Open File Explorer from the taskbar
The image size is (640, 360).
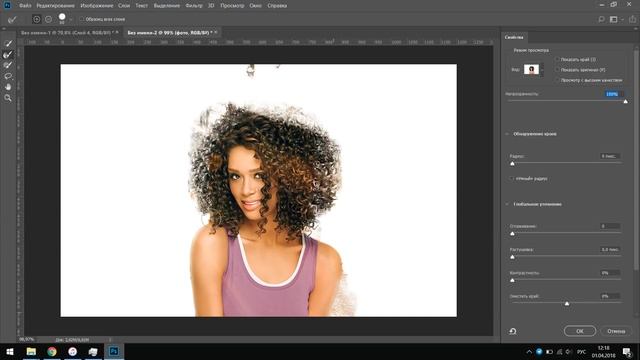tap(31, 351)
